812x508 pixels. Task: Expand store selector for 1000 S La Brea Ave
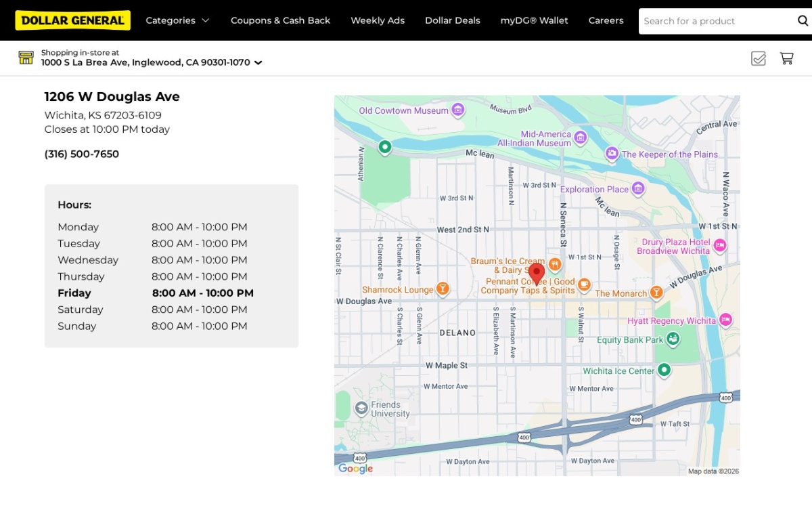(152, 62)
